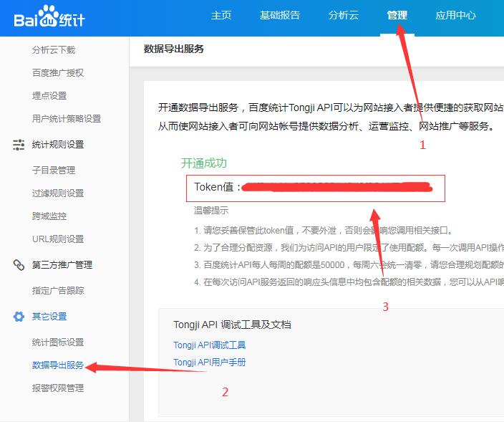Click the sliders icon beside 统计规则设置
The image size is (504, 422).
point(19,145)
